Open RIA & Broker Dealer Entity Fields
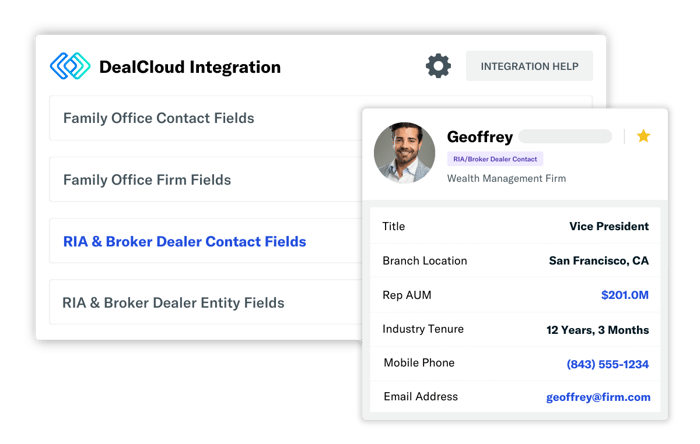The image size is (700, 444). point(206,303)
